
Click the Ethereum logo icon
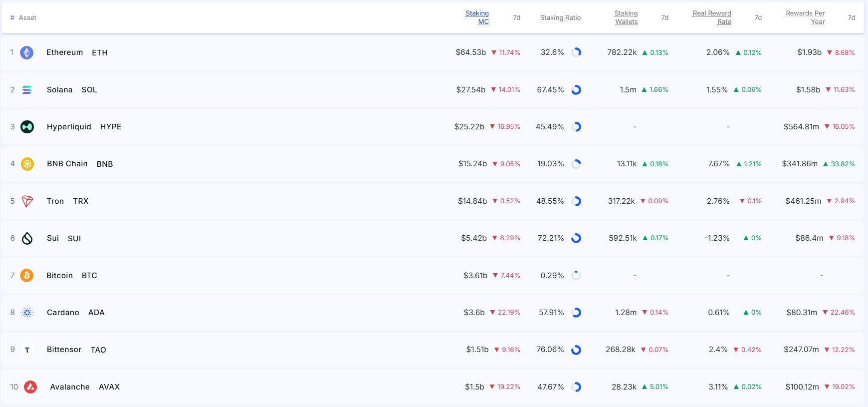point(27,52)
